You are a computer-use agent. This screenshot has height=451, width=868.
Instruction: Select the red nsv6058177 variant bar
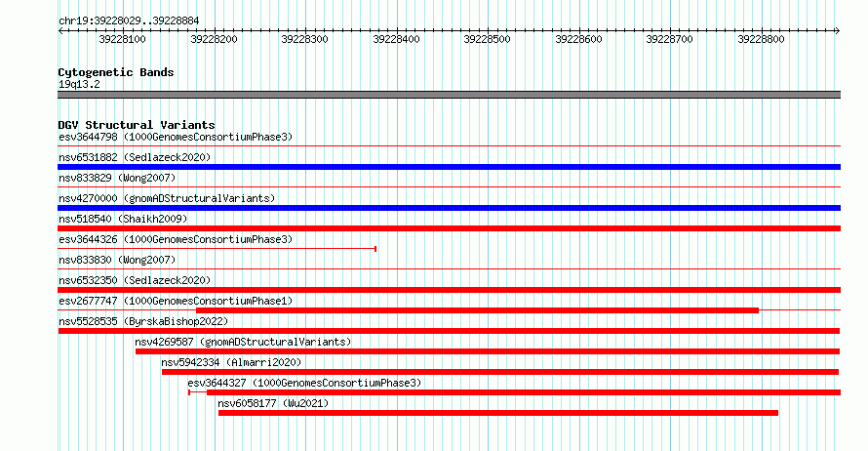click(498, 413)
